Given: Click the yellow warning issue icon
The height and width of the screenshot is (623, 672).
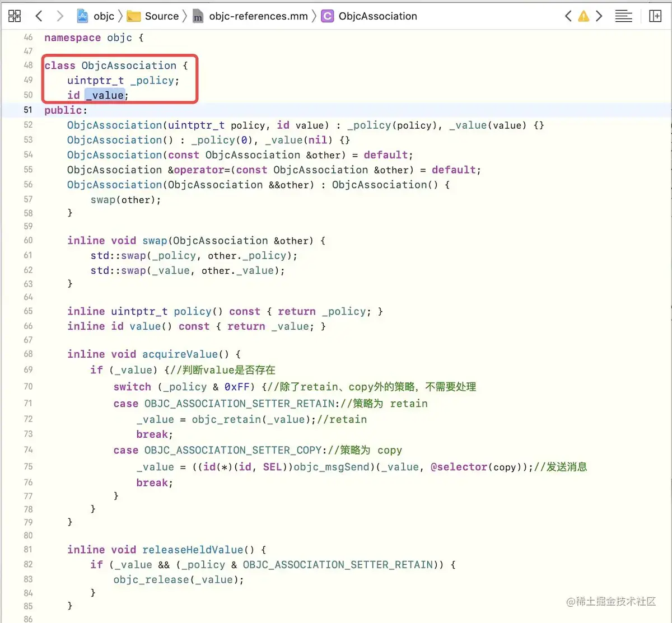Looking at the screenshot, I should tap(584, 16).
